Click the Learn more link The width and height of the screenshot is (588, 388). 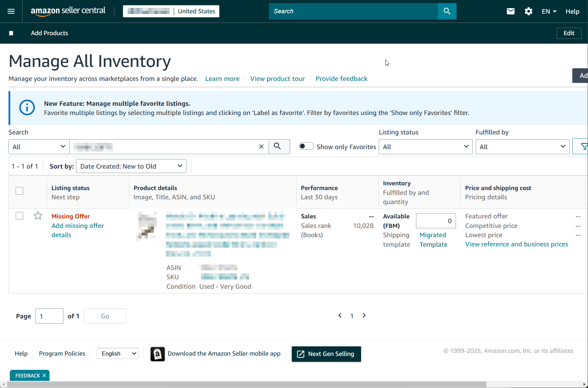click(x=222, y=79)
